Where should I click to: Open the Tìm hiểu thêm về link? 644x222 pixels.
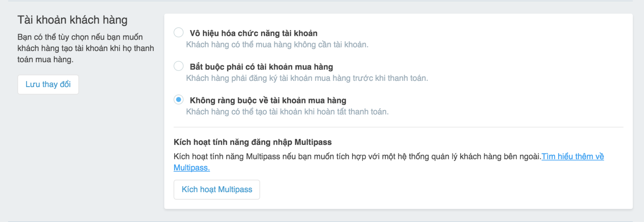coord(573,156)
